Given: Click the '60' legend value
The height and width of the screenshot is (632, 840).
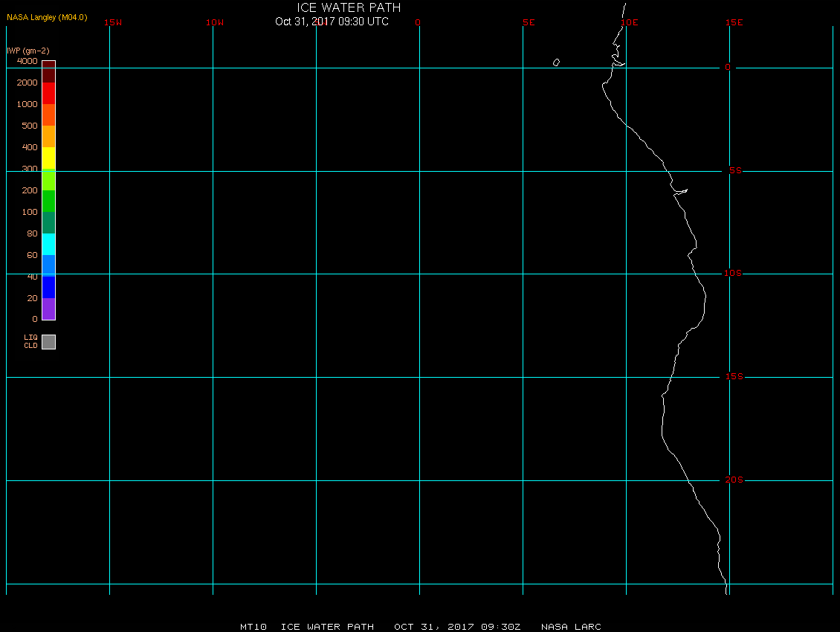Looking at the screenshot, I should tap(33, 254).
